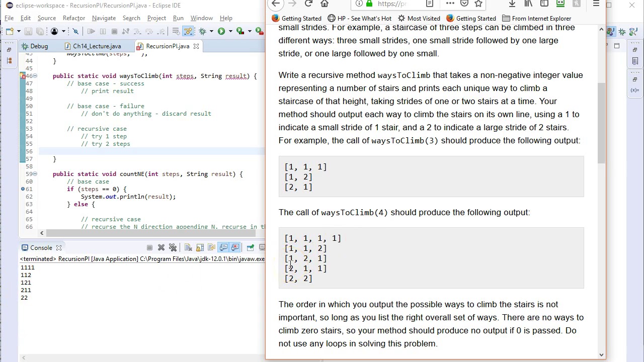Click the browser Reload button
The width and height of the screenshot is (644, 362).
tap(308, 4)
